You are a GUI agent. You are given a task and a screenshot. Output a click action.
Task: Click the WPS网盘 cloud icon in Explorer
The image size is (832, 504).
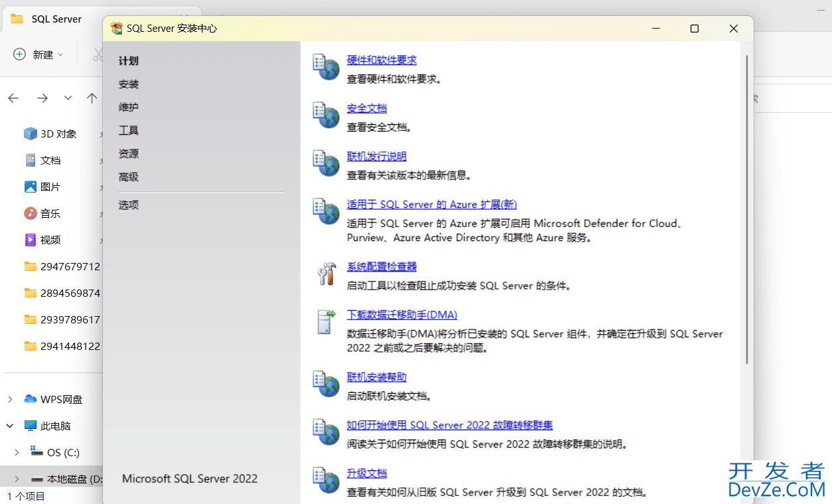[x=30, y=399]
